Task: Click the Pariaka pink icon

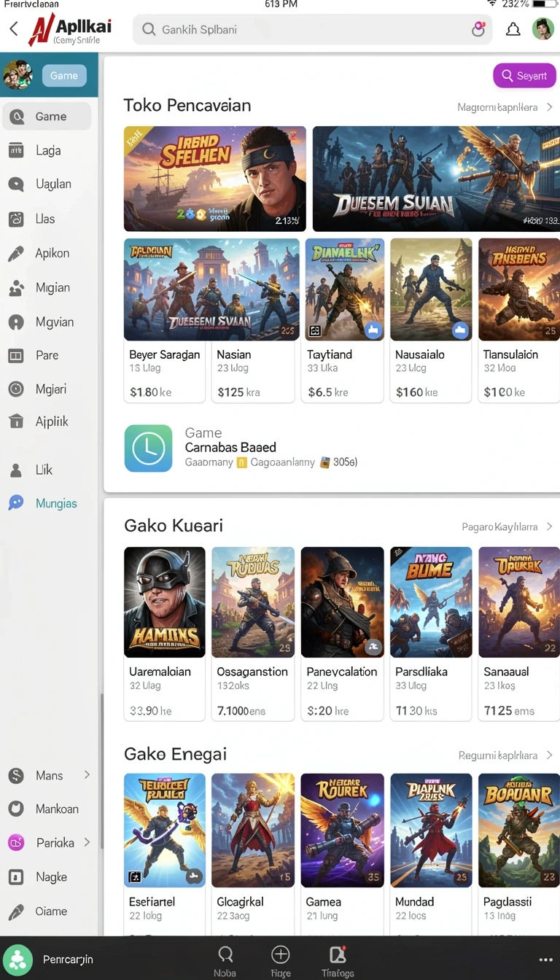Action: click(x=16, y=842)
